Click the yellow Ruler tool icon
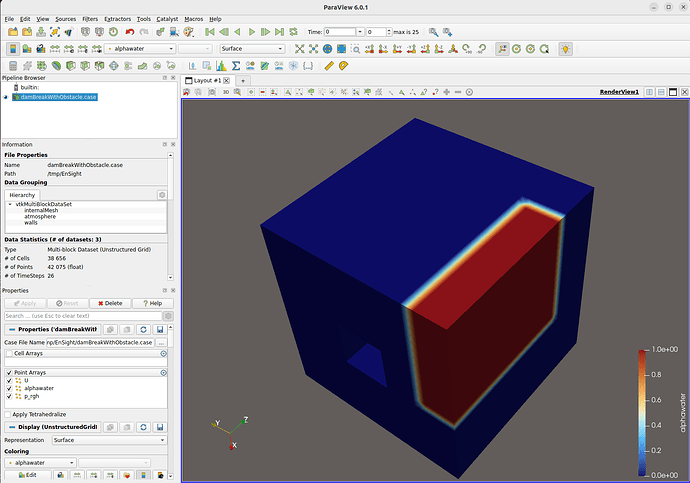Screen dimensions: 690x483 point(329,66)
